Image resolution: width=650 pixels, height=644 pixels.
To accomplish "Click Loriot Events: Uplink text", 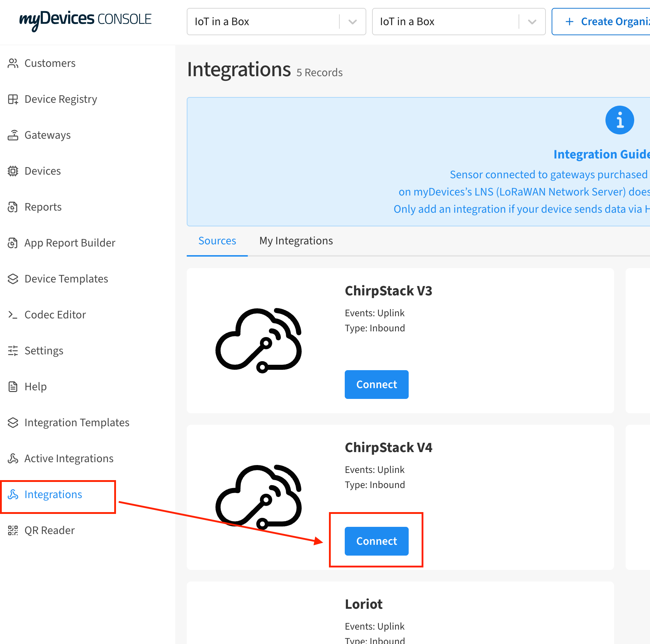I will 375,626.
